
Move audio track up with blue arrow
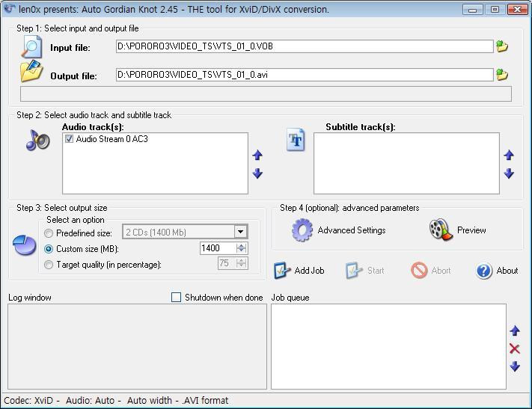(257, 156)
